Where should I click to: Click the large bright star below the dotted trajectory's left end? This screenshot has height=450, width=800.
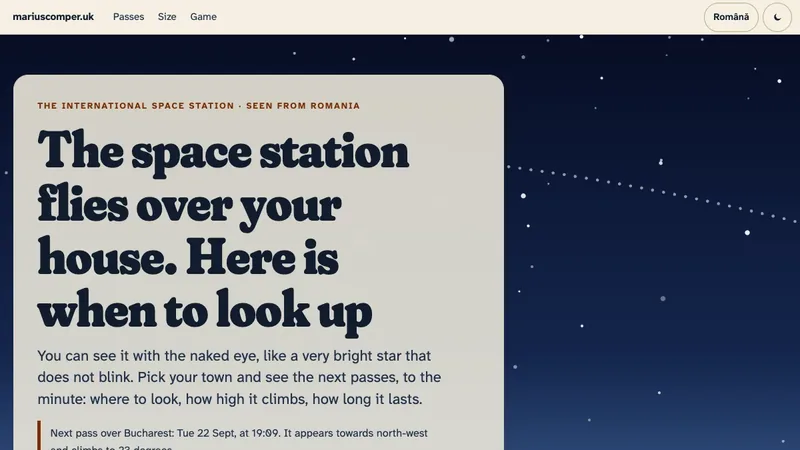coord(523,196)
